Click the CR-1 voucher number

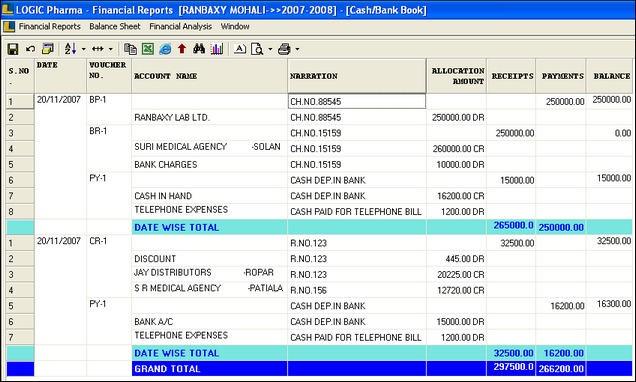coord(98,241)
